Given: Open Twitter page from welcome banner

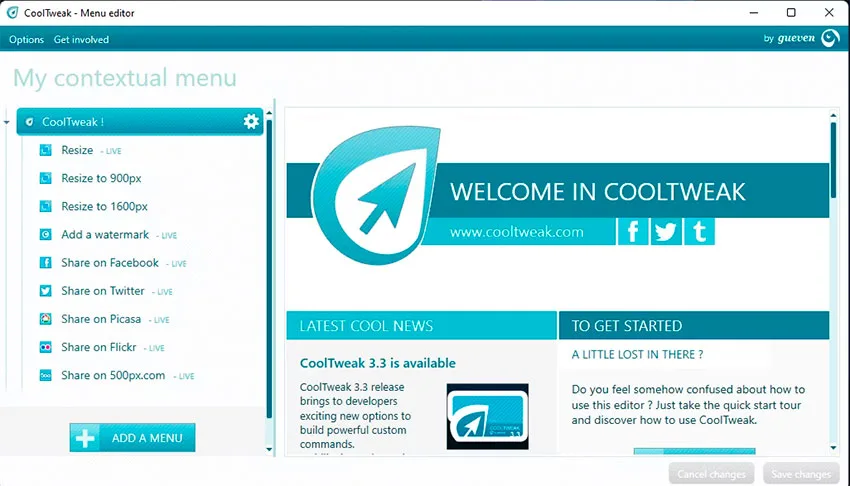Looking at the screenshot, I should (x=666, y=232).
